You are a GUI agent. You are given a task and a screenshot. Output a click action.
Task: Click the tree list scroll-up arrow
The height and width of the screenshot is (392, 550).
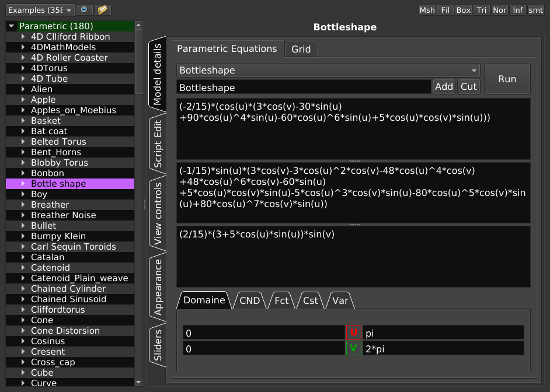pos(138,25)
